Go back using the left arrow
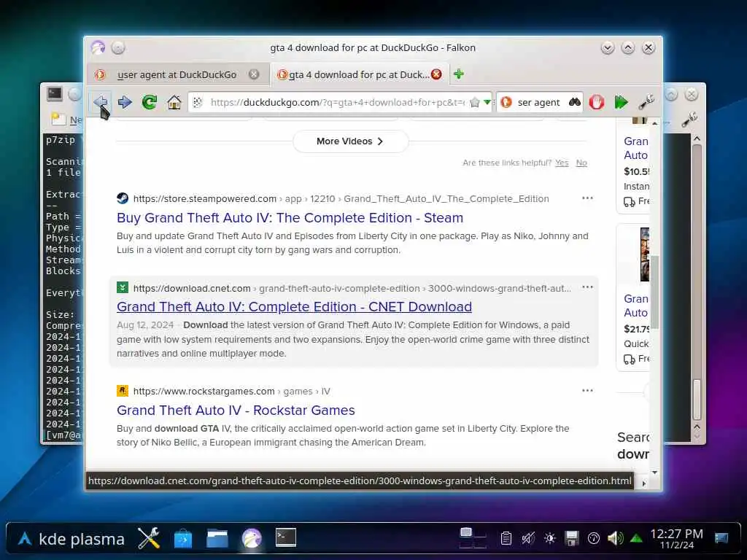This screenshot has width=747, height=560. tap(100, 102)
